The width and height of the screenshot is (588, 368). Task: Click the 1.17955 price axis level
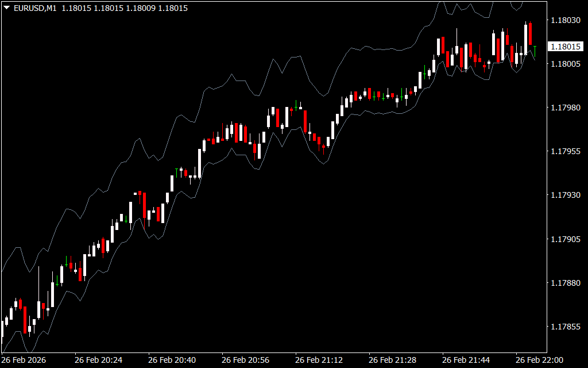(564, 151)
